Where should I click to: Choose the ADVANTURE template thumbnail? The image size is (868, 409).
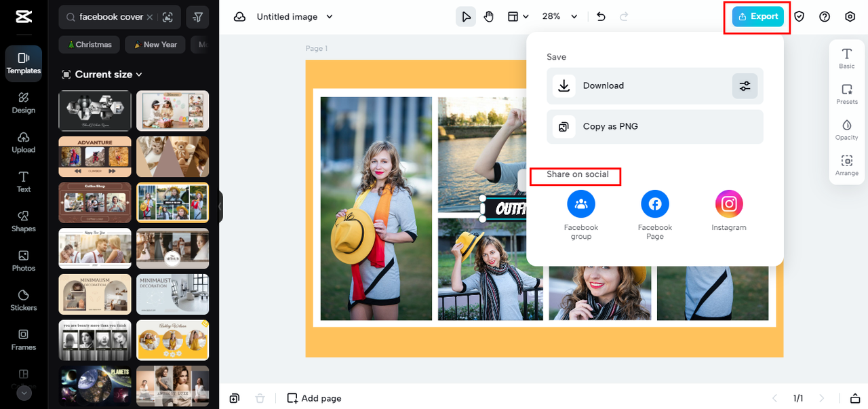[95, 156]
